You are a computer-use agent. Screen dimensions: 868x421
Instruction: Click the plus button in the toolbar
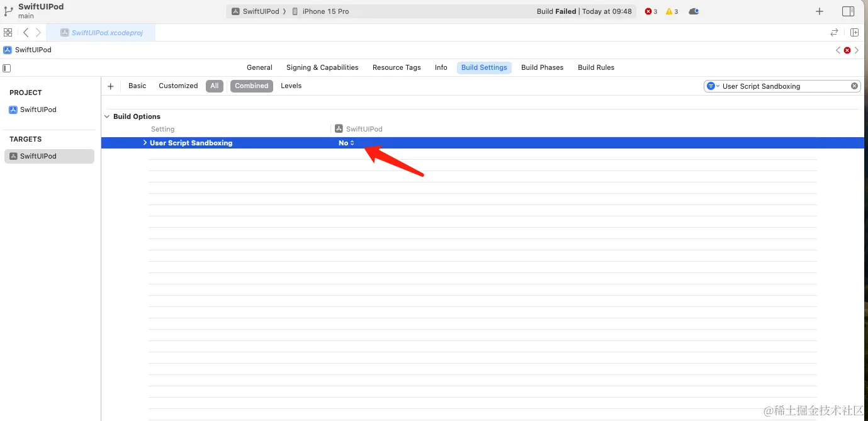(820, 11)
